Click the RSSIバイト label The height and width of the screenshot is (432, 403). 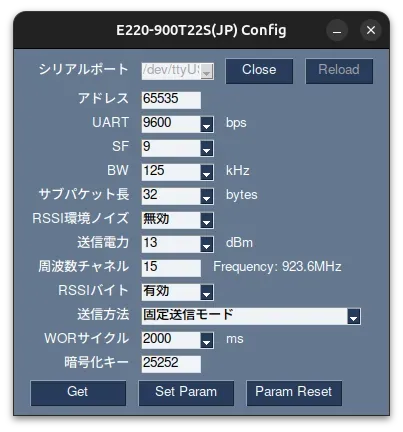[93, 290]
